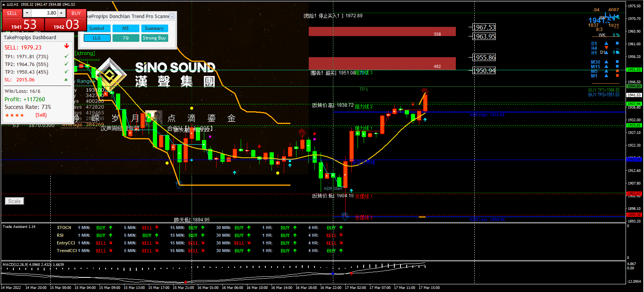Click the scanner value cell showing 79
644x292 pixels.
pyautogui.click(x=126, y=38)
